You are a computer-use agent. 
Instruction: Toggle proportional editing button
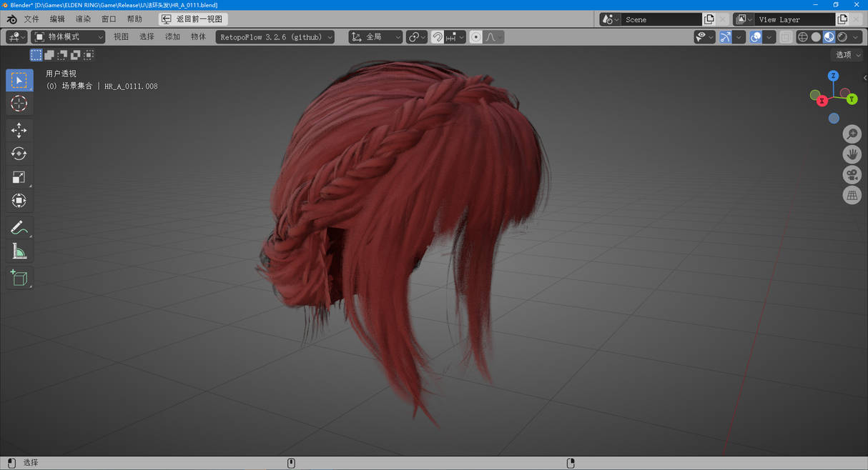(x=476, y=37)
